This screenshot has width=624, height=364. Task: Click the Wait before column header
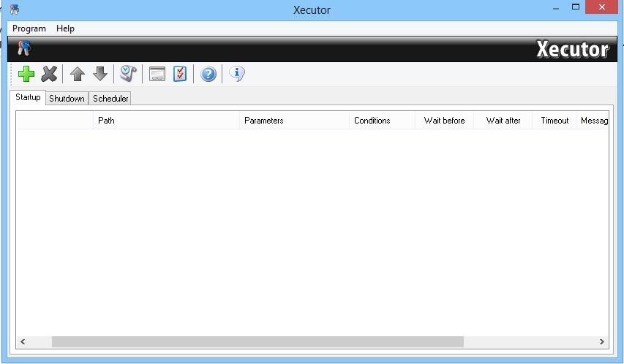click(x=444, y=121)
